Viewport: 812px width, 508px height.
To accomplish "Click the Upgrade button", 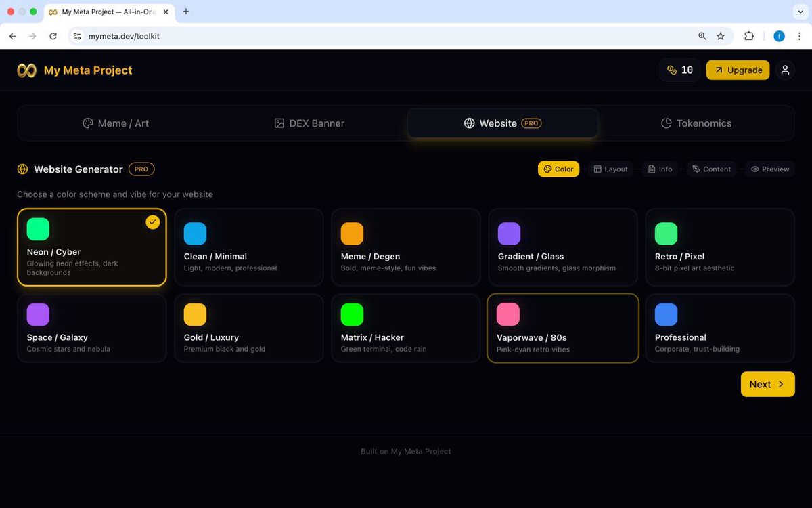I will point(738,70).
